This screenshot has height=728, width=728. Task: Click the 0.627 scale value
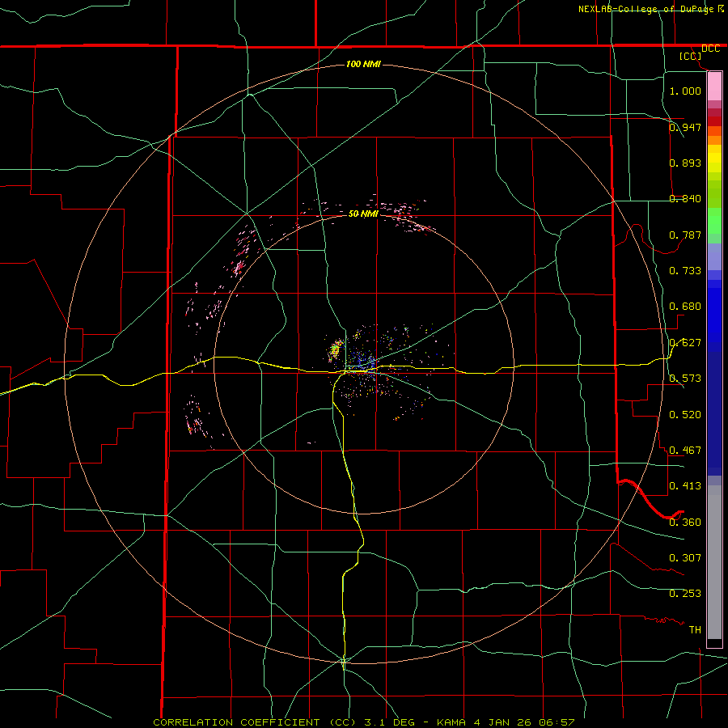[x=685, y=342]
